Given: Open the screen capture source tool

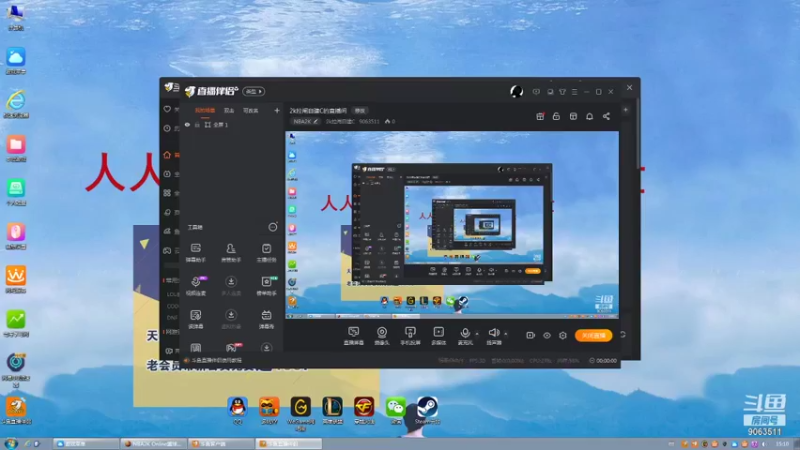Looking at the screenshot, I should (x=354, y=336).
